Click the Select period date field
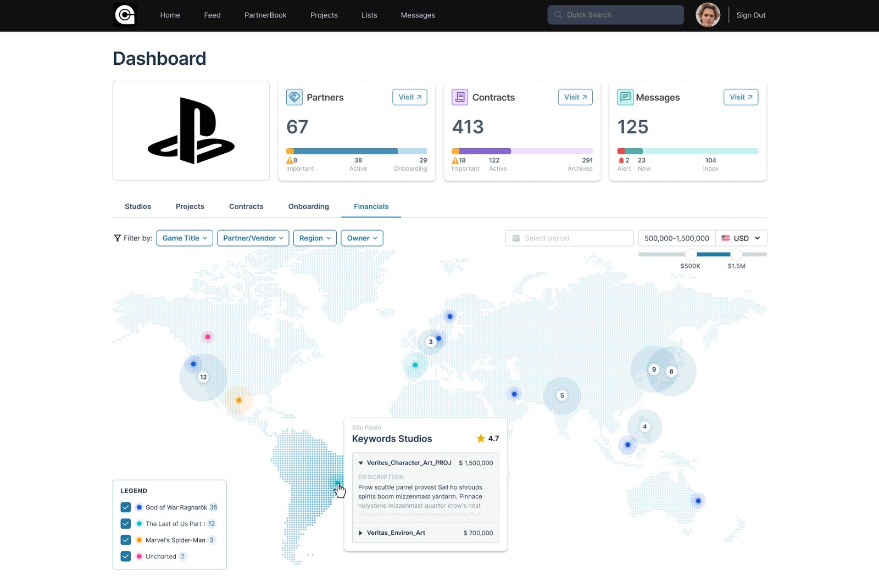This screenshot has width=879, height=588. click(570, 238)
